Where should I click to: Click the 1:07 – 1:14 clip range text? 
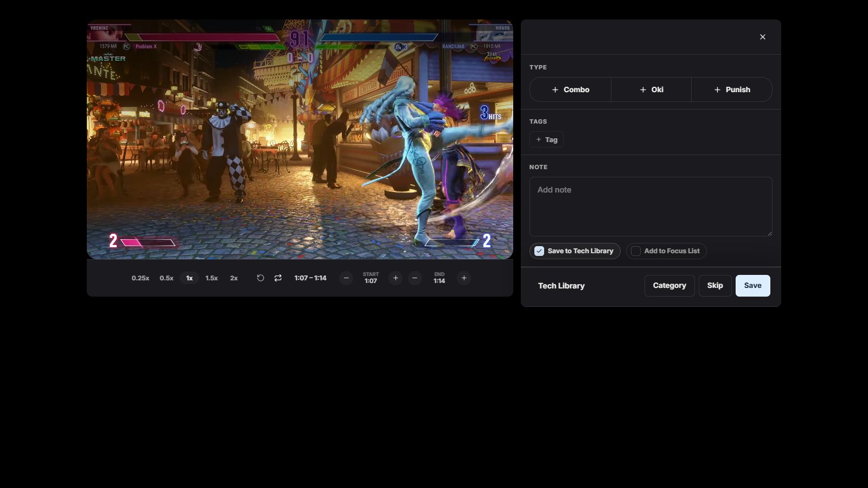(x=310, y=278)
